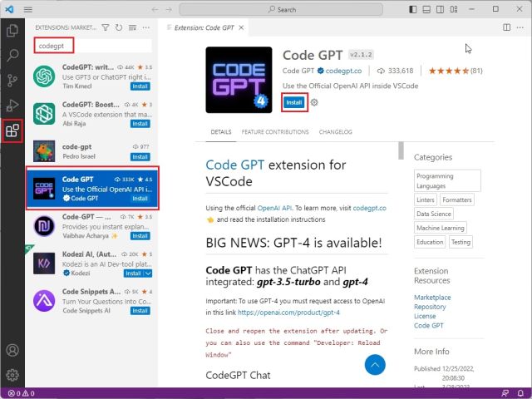Screen dimensions: 532x399
Task: Open Customize Layout icon
Action: 454,9
